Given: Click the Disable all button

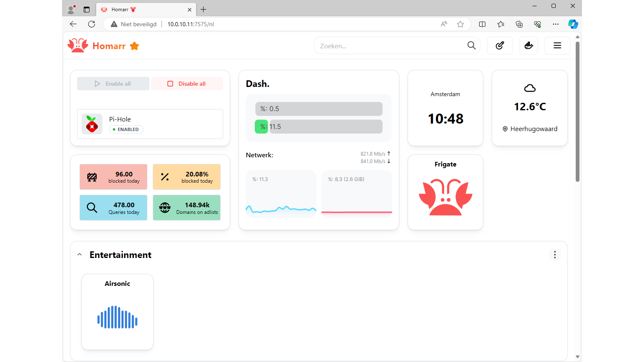Looking at the screenshot, I should point(187,83).
